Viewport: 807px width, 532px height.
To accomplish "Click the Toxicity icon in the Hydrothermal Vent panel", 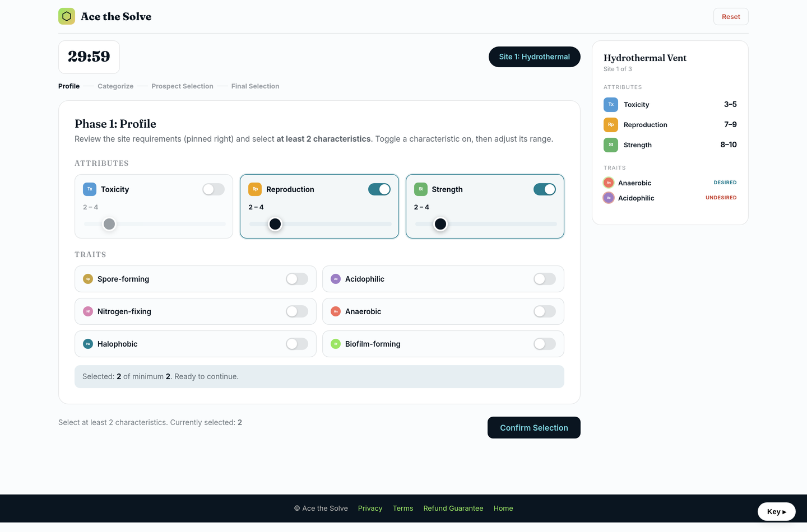I will [611, 105].
